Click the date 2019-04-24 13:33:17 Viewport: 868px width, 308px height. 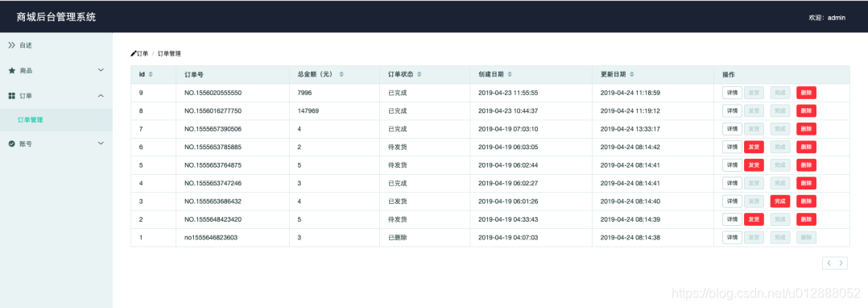[630, 129]
